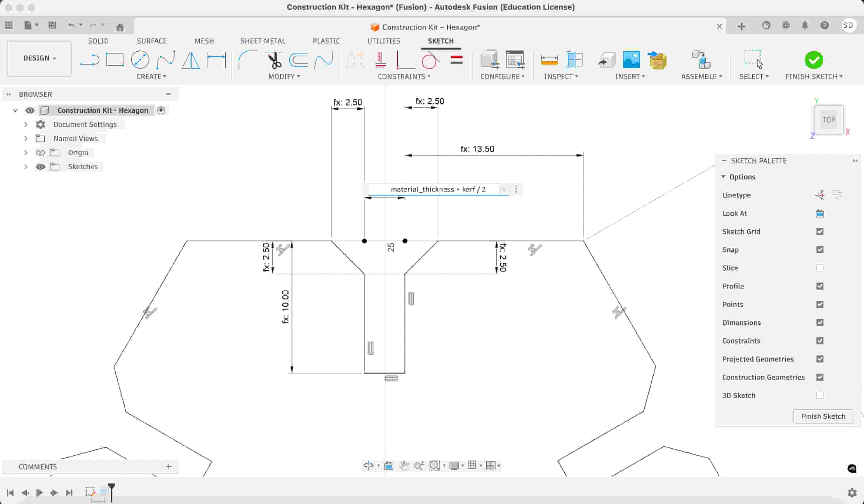Screen dimensions: 864x504
Task: Choose the Sketch Dimension tool
Action: point(216,60)
